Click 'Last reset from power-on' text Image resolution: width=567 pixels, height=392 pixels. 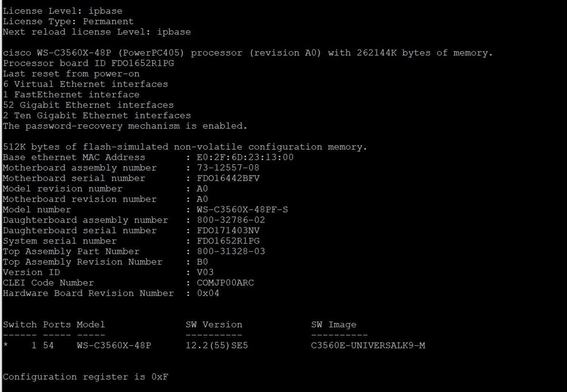[71, 74]
